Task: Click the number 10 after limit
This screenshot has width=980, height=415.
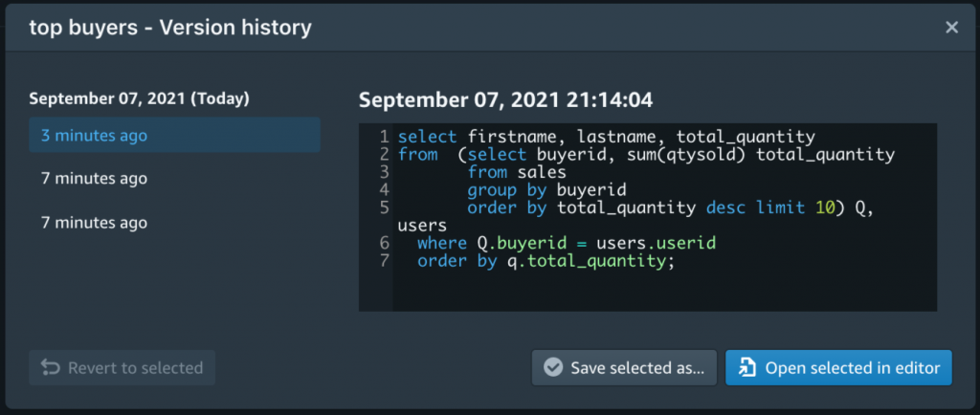Action: click(825, 207)
